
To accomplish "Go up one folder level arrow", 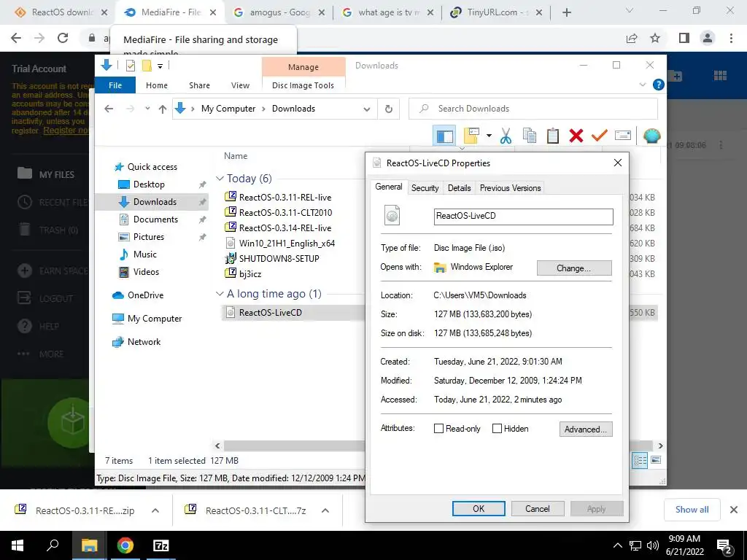I will tap(163, 109).
